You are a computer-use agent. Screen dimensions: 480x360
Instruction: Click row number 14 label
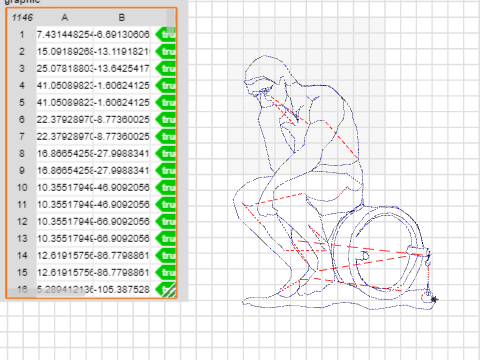[x=22, y=255]
